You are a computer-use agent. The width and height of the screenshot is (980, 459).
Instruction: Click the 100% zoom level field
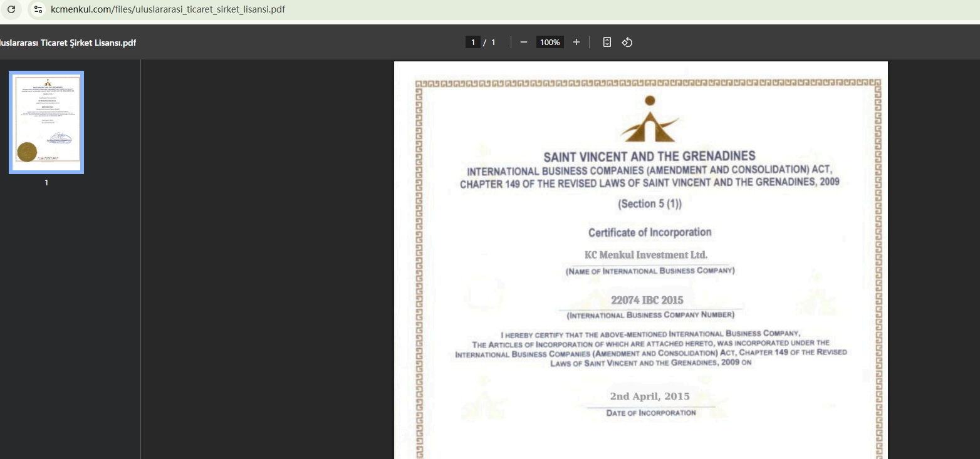tap(550, 42)
